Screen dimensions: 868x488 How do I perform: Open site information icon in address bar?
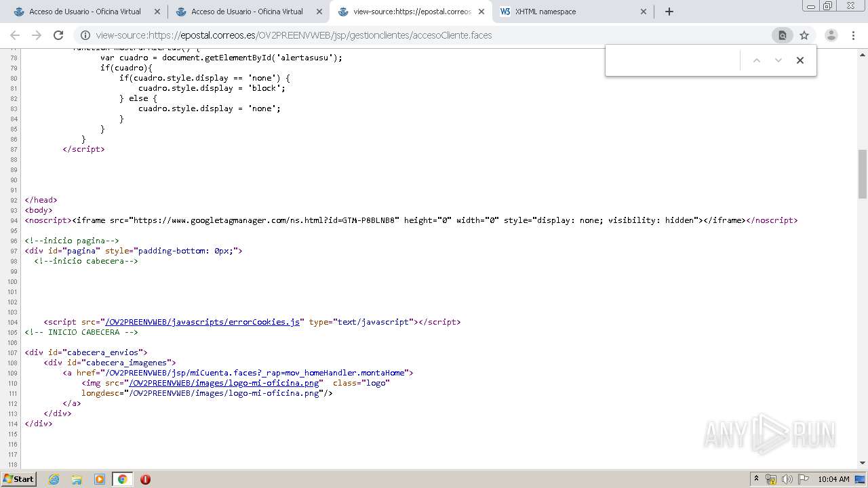(85, 35)
